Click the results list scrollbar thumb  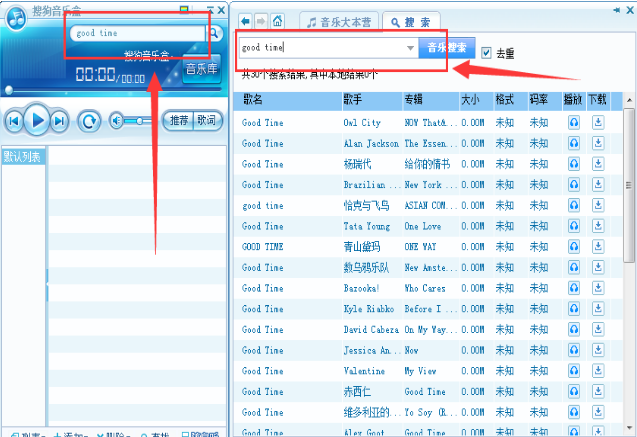(629, 185)
